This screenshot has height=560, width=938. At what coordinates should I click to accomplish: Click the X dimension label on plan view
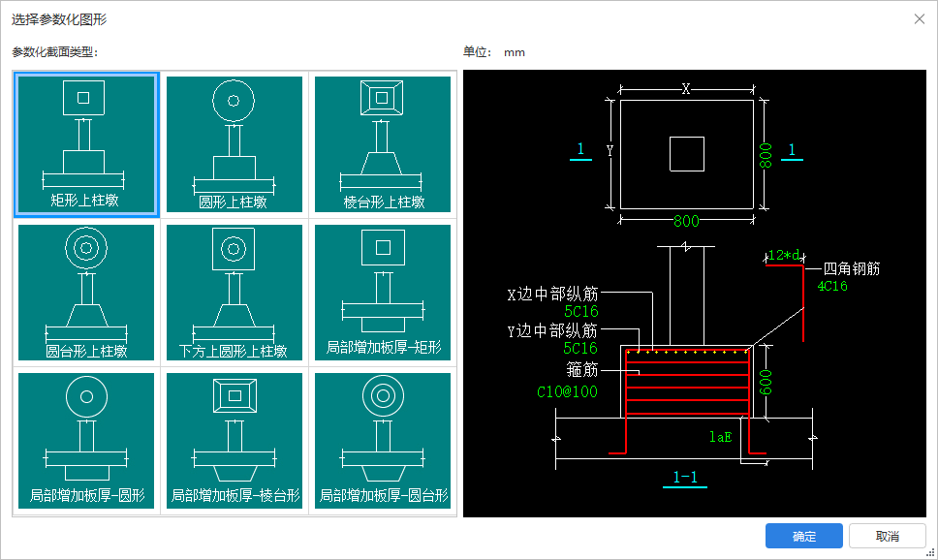pyautogui.click(x=685, y=89)
